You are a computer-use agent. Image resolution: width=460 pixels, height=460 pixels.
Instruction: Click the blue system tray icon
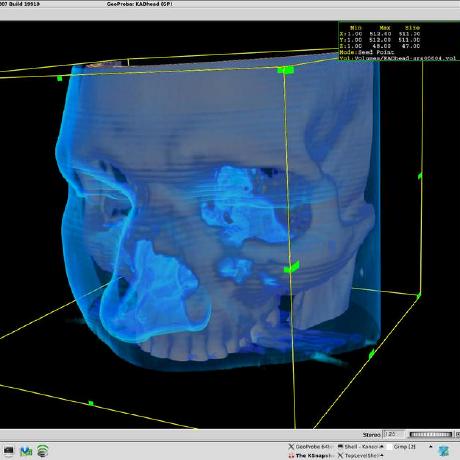(x=444, y=451)
